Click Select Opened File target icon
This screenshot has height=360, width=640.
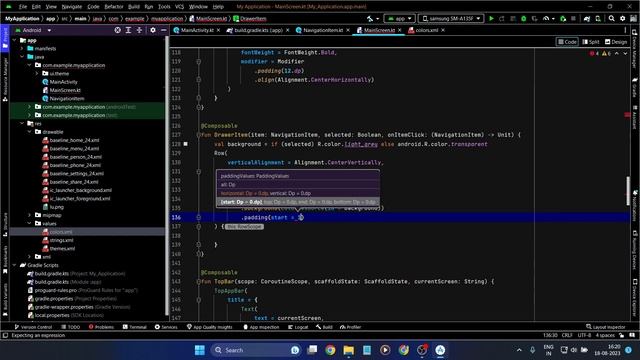(x=118, y=30)
